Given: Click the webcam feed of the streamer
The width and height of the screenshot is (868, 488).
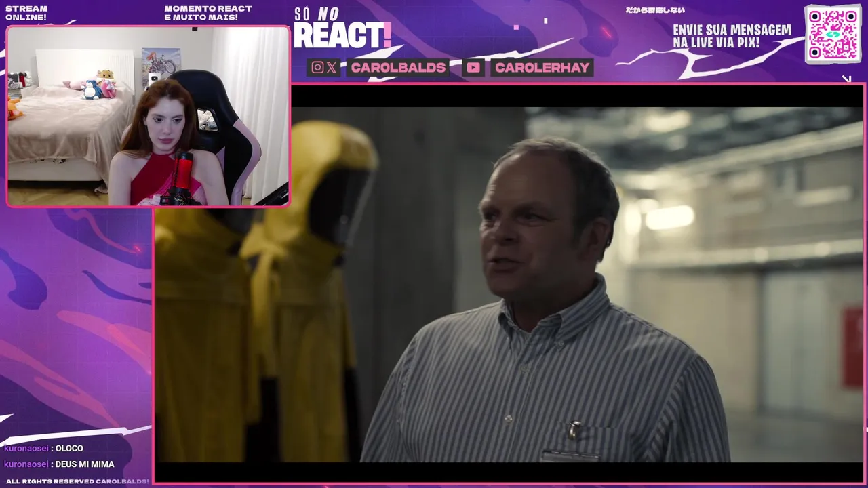Looking at the screenshot, I should (x=148, y=117).
